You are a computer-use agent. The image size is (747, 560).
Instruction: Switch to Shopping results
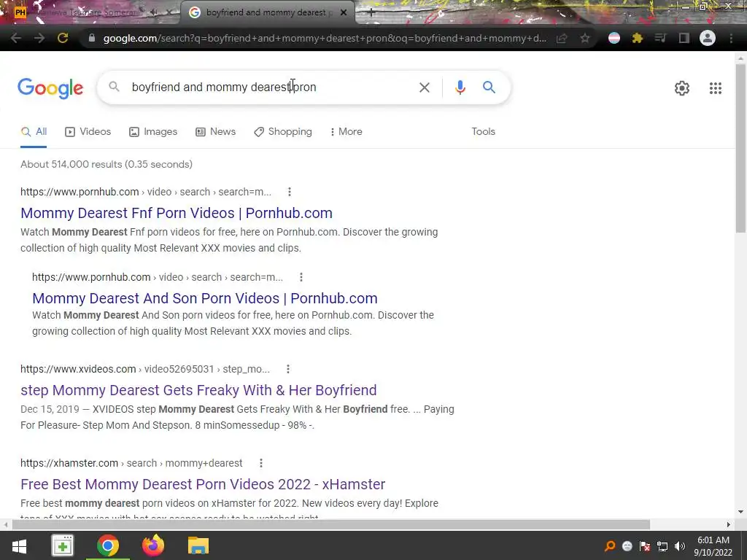coord(283,132)
